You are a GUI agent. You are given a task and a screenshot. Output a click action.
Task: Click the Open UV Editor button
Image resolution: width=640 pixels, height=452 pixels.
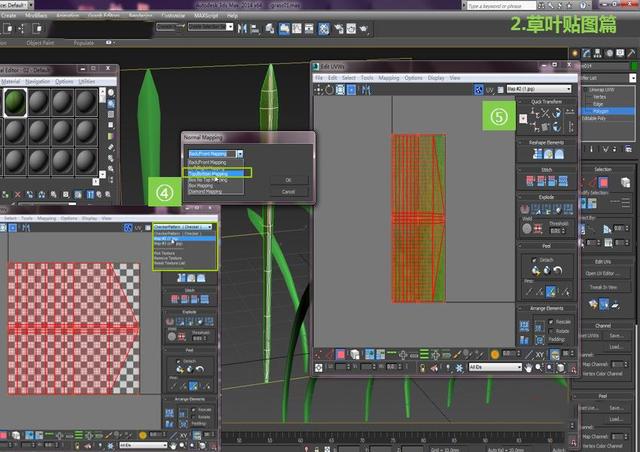tap(603, 273)
